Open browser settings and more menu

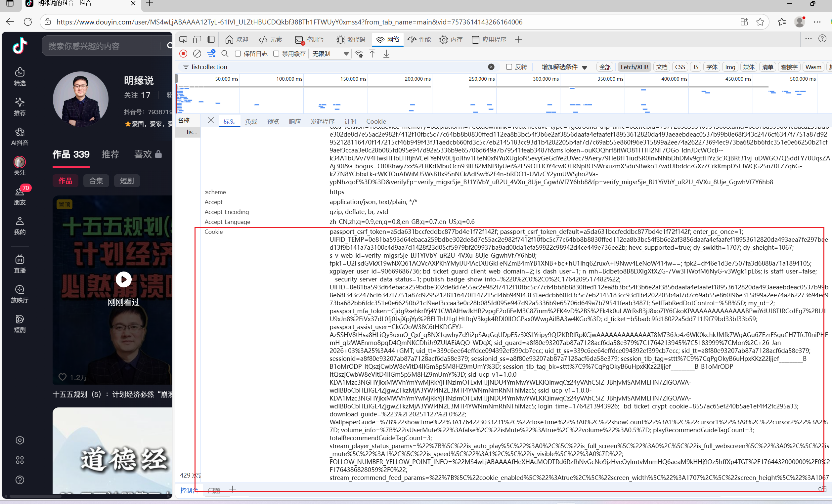click(x=817, y=22)
